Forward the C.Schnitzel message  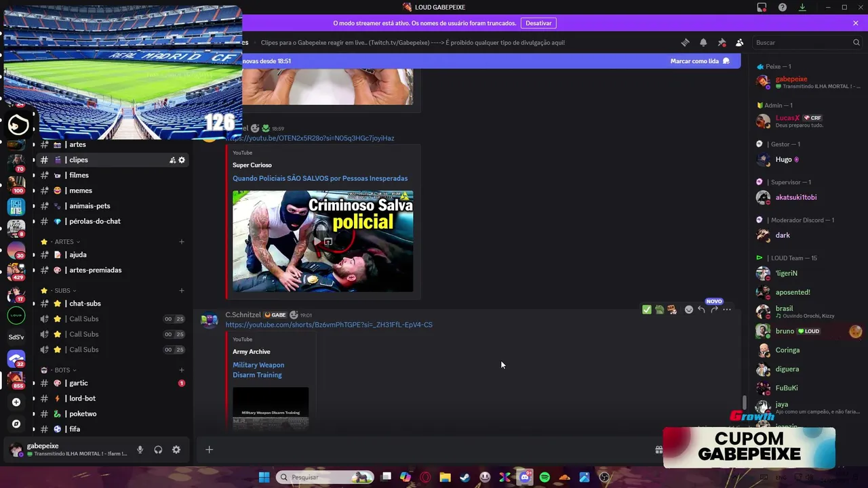714,310
